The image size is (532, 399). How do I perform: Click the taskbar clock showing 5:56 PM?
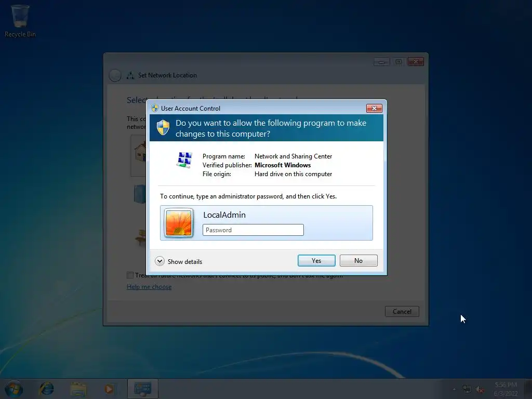(506, 389)
